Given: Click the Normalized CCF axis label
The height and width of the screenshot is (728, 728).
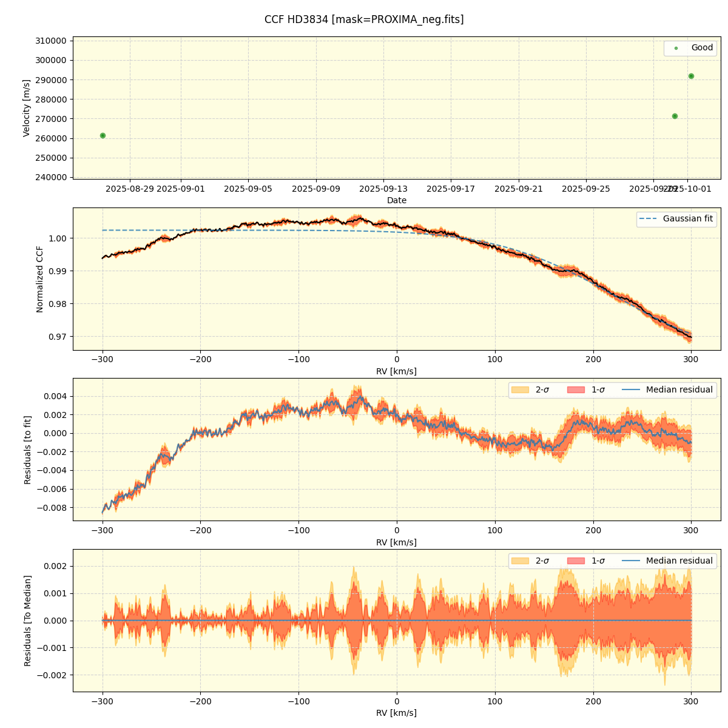Looking at the screenshot, I should click(40, 279).
